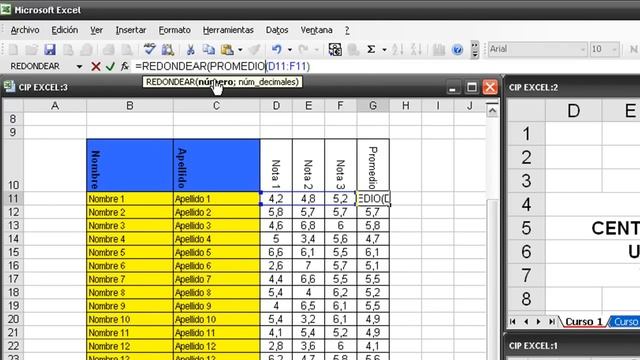Click the blue Nombre header cell
The width and height of the screenshot is (640, 360).
[x=130, y=165]
